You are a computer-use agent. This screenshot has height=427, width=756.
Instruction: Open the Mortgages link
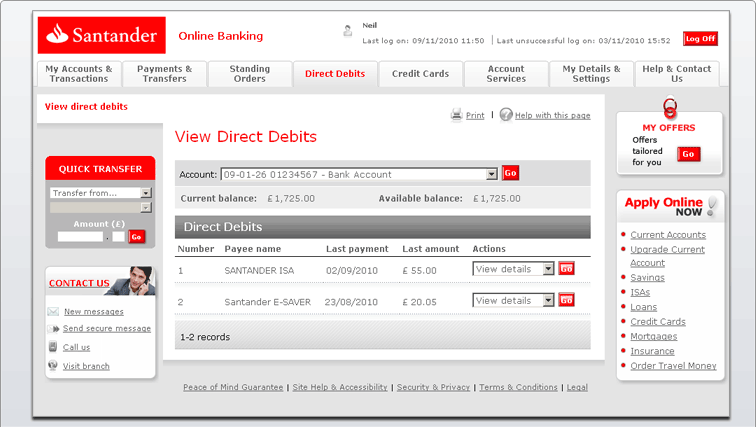click(654, 336)
